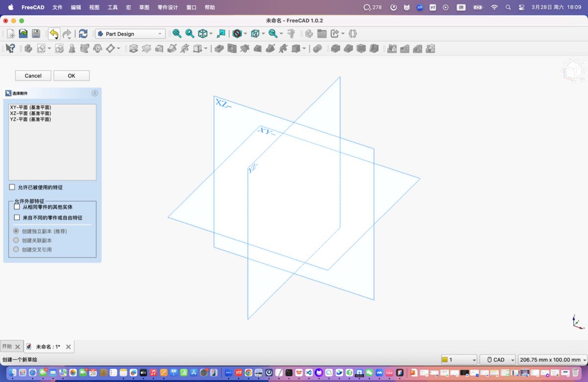Click the Fit All zoom icon
This screenshot has width=588, height=382.
pyautogui.click(x=177, y=34)
